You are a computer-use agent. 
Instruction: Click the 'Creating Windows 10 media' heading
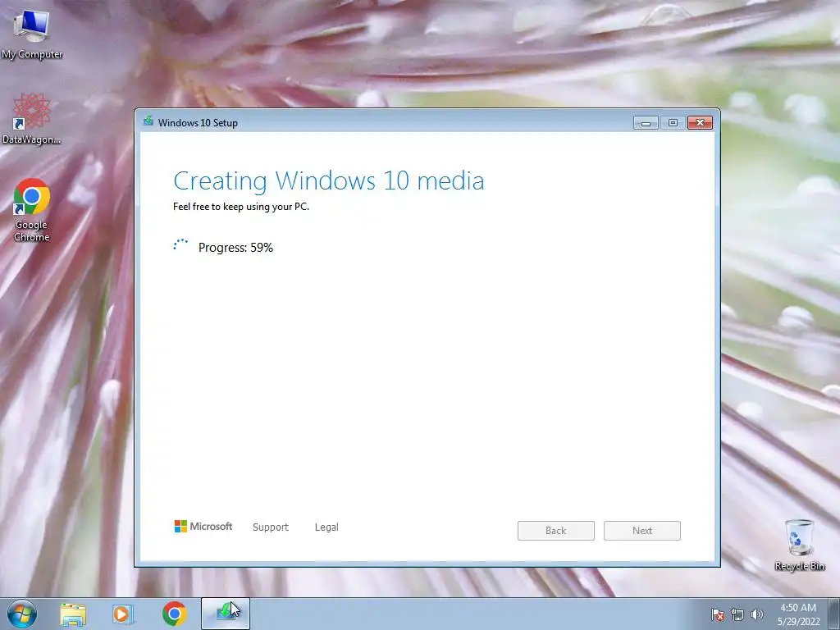[328, 180]
